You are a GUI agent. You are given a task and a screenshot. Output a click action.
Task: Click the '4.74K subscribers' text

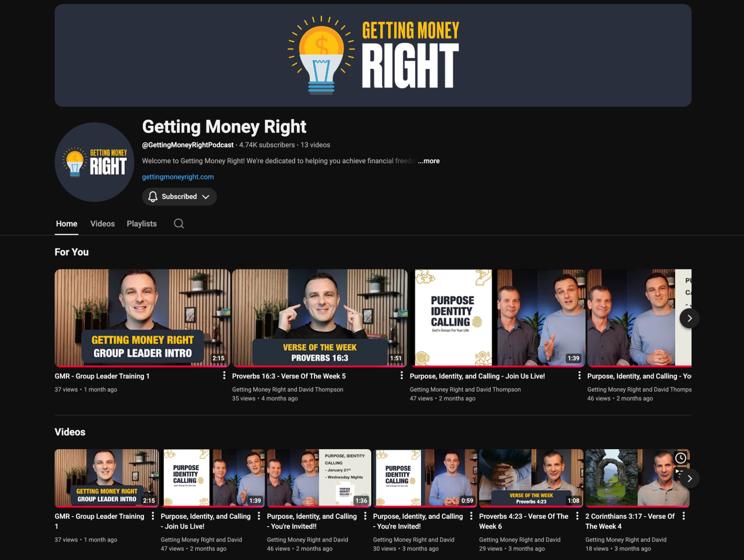point(267,145)
